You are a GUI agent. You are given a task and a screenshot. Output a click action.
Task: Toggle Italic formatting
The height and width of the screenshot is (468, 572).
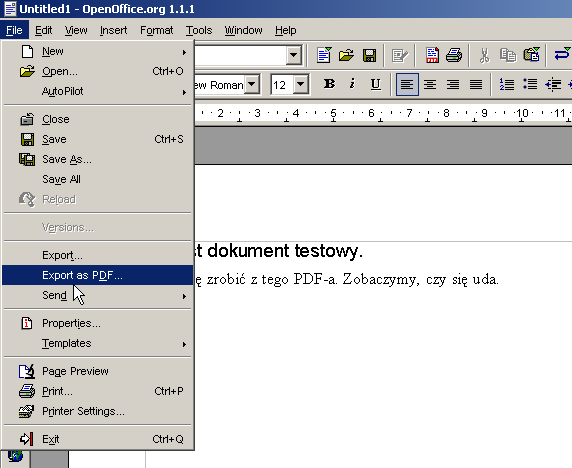(x=352, y=84)
